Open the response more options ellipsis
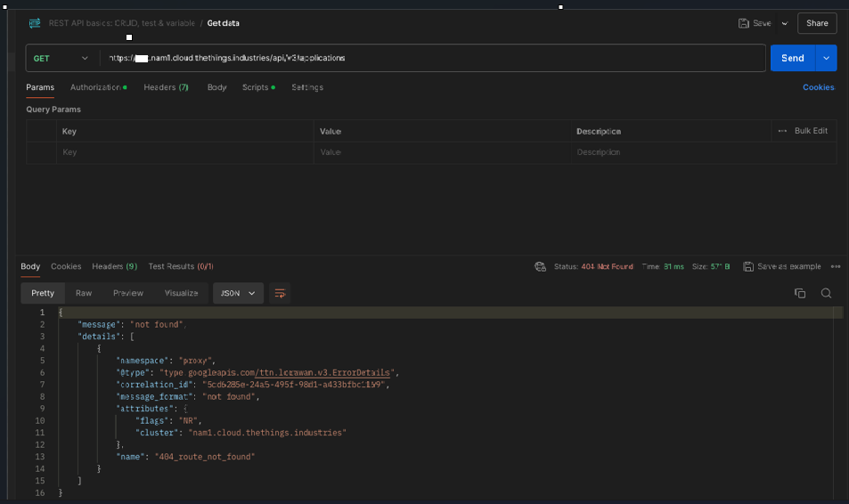849x504 pixels. point(836,266)
